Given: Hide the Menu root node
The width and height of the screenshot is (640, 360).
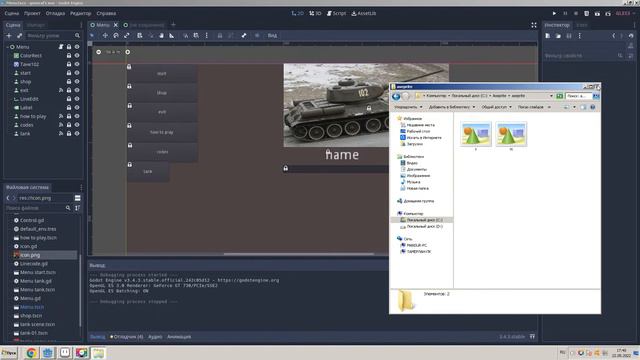Looking at the screenshot, I should (x=77, y=47).
